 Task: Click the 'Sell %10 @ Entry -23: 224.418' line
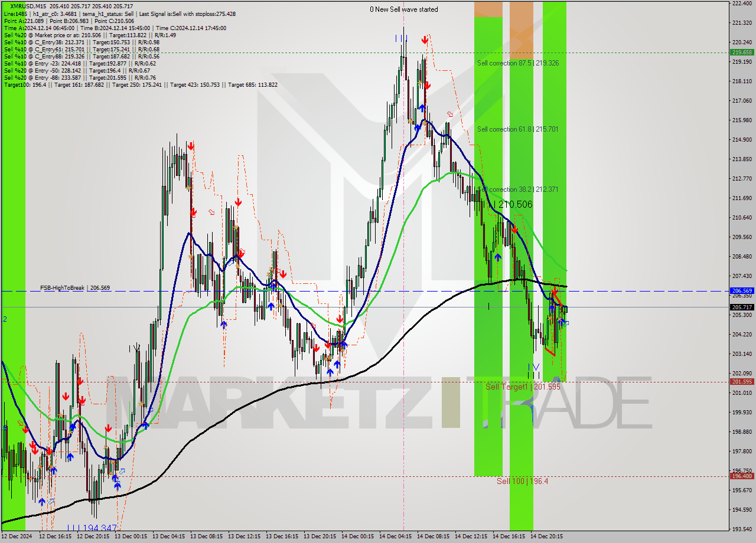pyautogui.click(x=80, y=63)
